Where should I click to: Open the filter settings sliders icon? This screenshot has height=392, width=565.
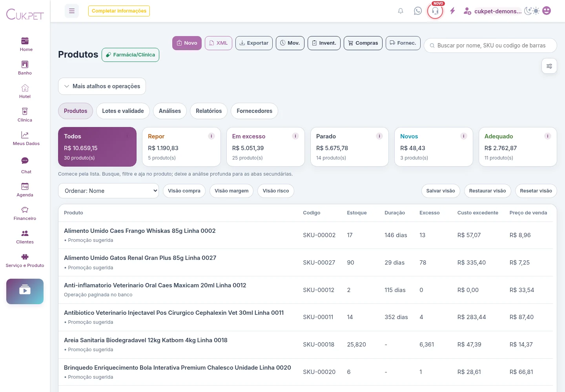pyautogui.click(x=549, y=66)
